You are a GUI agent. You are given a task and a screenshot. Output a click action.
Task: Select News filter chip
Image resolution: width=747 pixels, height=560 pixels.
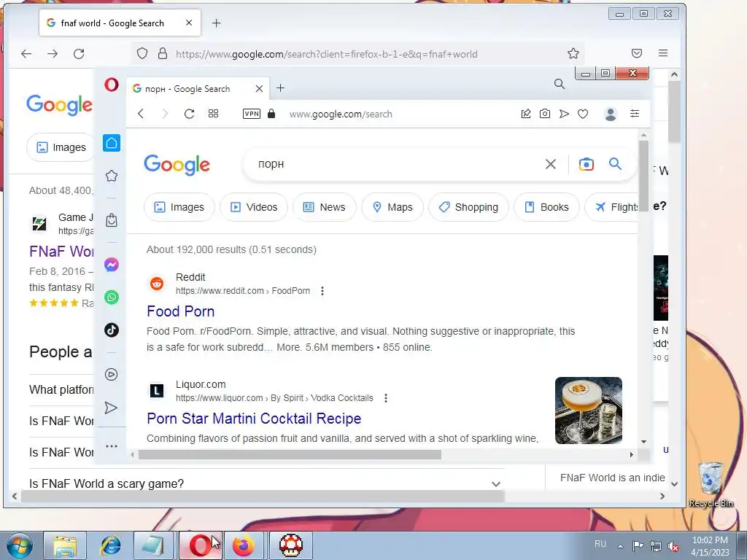tap(325, 207)
